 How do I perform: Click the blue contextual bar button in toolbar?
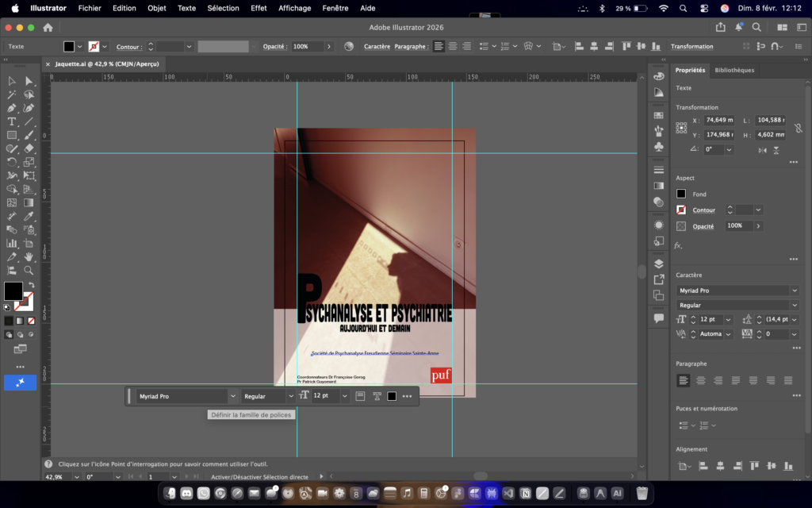(x=20, y=383)
